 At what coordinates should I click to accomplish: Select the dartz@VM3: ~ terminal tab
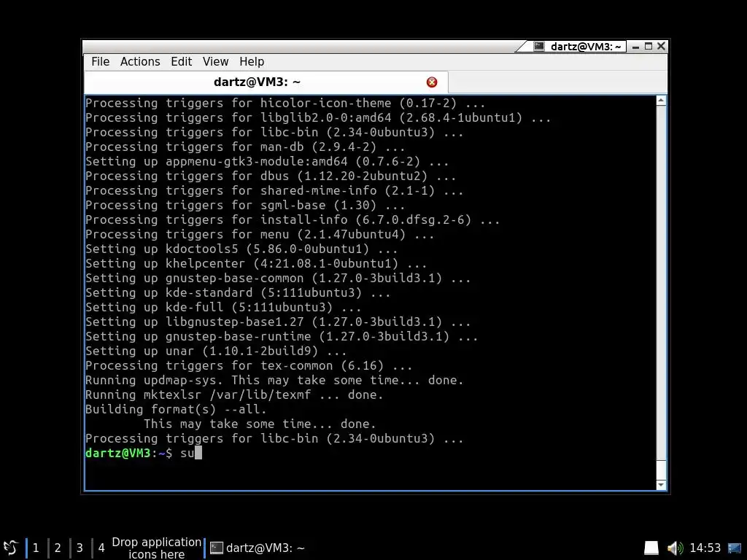pos(266,82)
